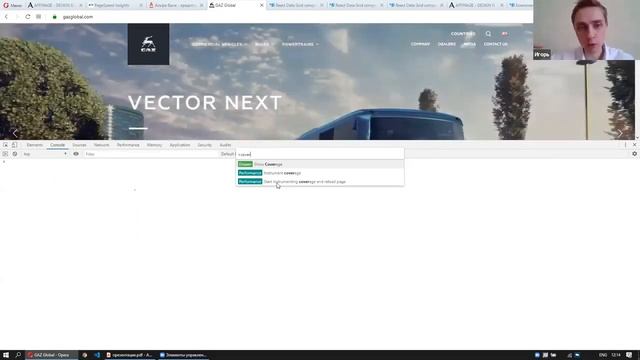Viewport: 640px width, 360px height.
Task: Switch to the Network tab
Action: [101, 145]
